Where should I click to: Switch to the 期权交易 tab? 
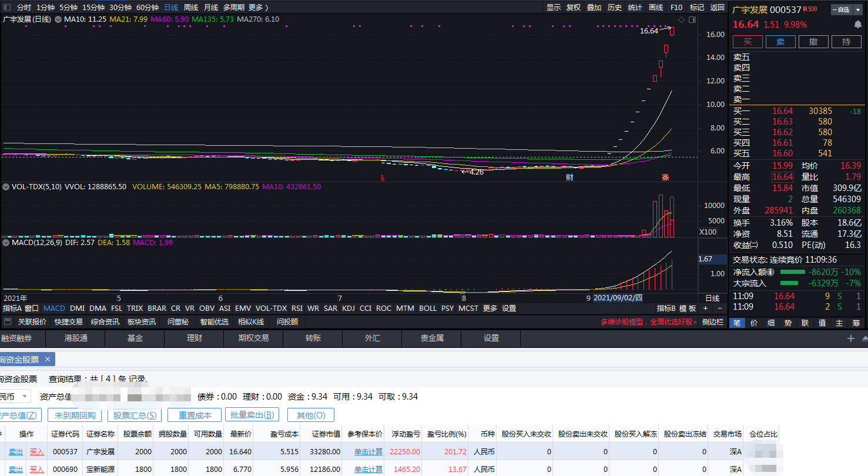[x=253, y=338]
